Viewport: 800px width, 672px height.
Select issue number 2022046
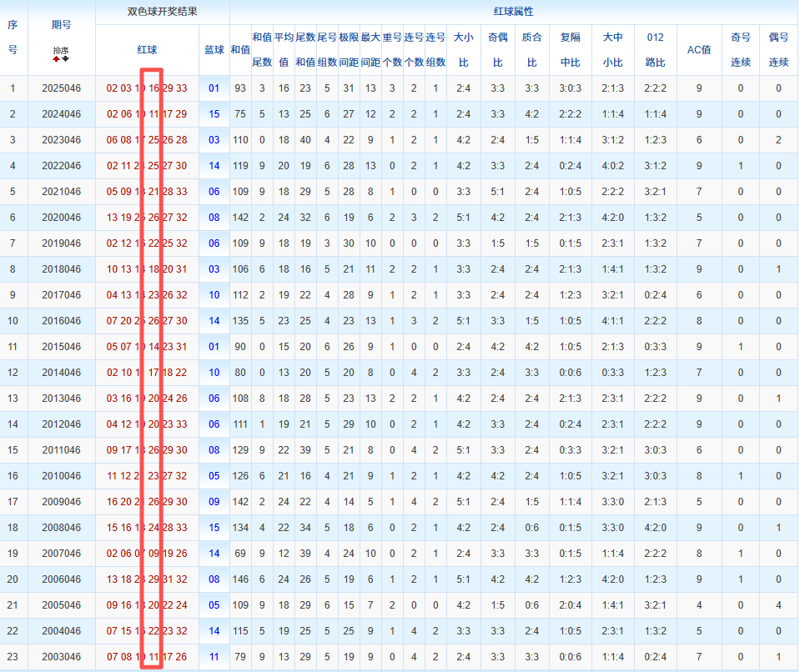pos(61,166)
